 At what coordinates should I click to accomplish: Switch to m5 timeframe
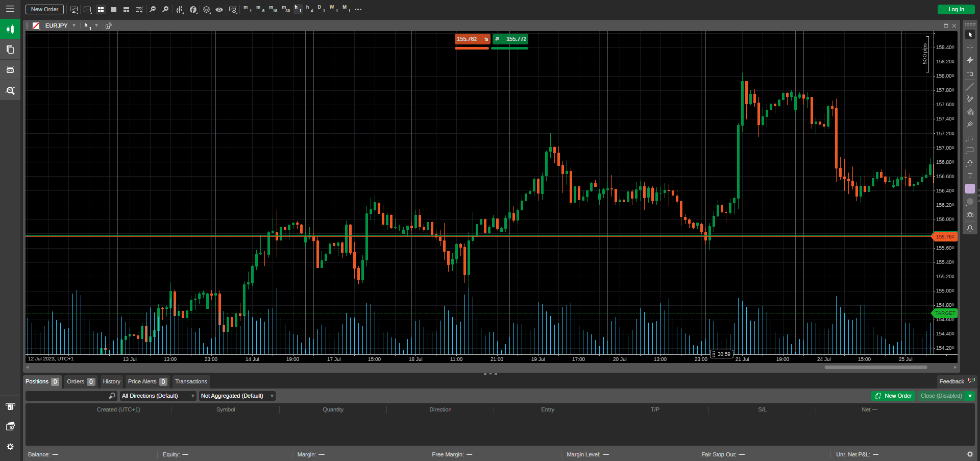tap(260, 9)
